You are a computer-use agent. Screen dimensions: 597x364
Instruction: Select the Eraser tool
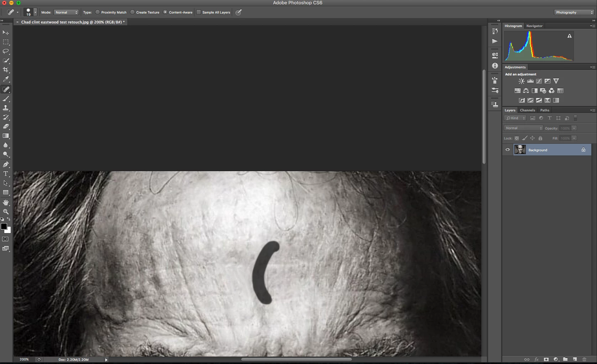pyautogui.click(x=6, y=126)
